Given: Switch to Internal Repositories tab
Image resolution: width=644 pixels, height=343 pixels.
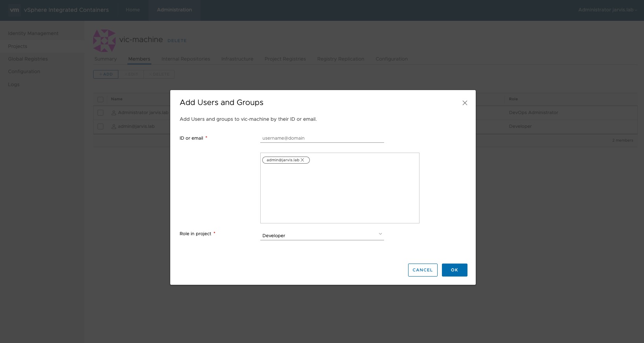Looking at the screenshot, I should [186, 59].
